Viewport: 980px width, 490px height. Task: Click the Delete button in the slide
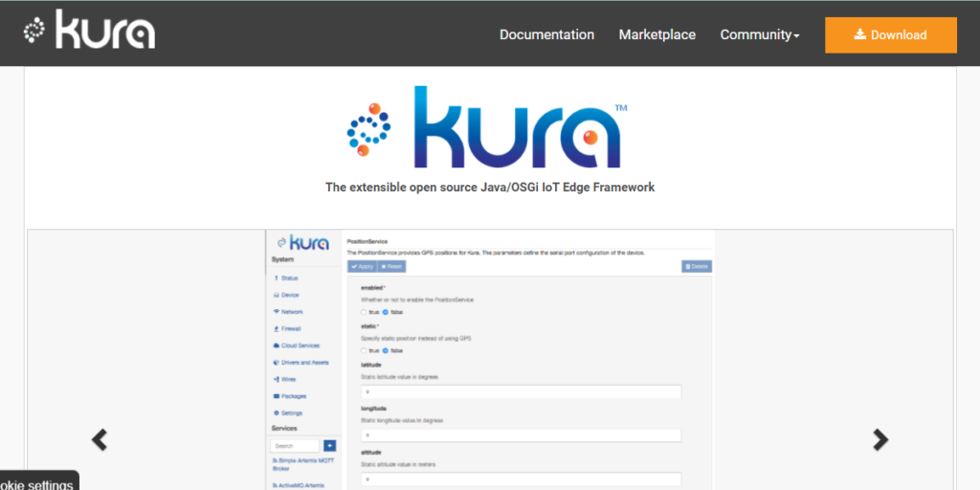(697, 266)
